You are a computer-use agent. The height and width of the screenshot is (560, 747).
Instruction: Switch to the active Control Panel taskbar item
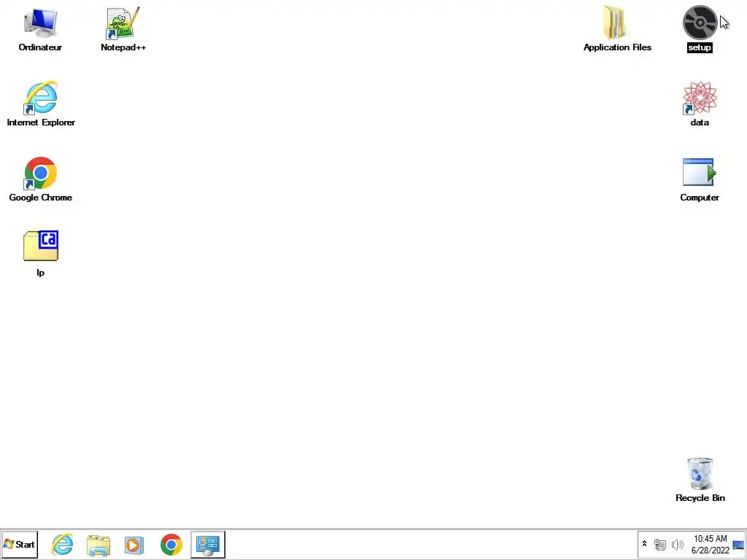(208, 544)
